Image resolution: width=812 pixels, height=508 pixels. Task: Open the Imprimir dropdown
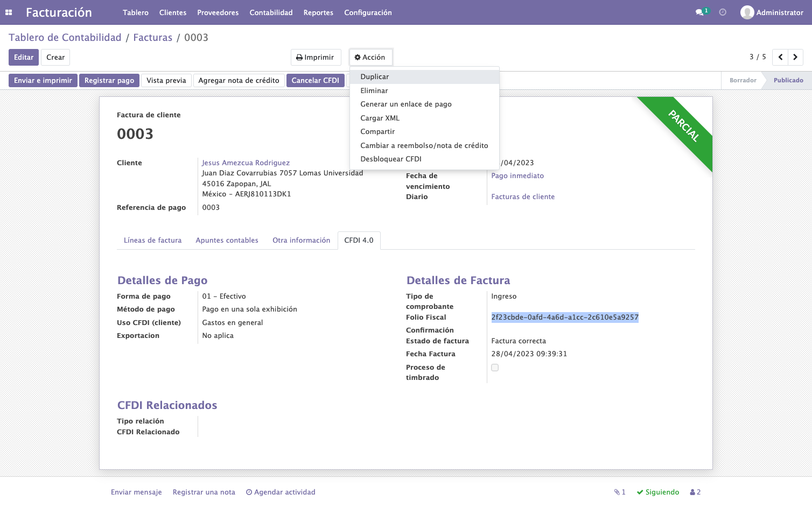point(316,57)
